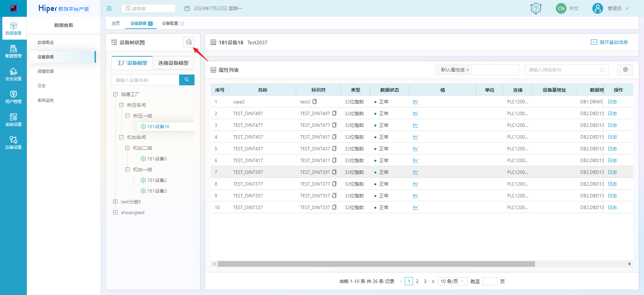This screenshot has width=644, height=295.
Task: Open 日志 link for TEST_DINT417 row
Action: 612,160
